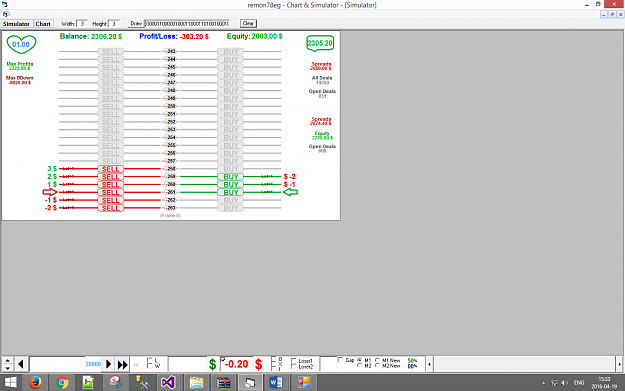The image size is (625, 391).
Task: Click the application icon in the title bar
Action: pos(4,4)
